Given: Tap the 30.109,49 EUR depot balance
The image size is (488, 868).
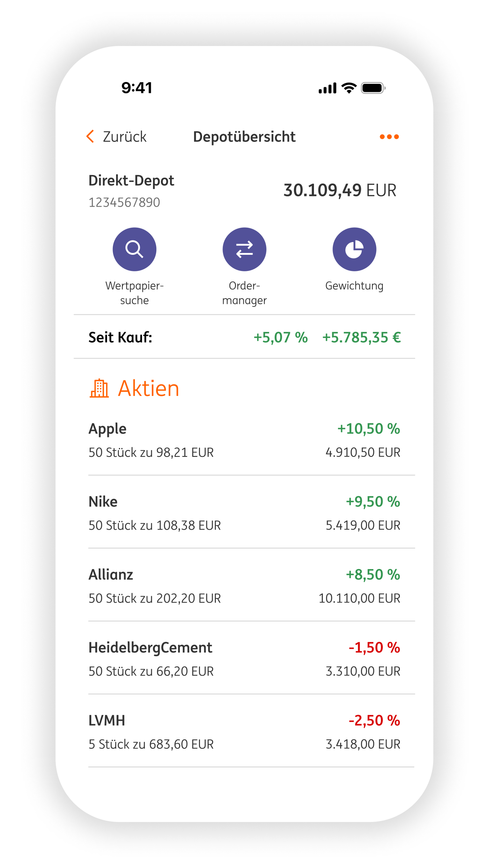Looking at the screenshot, I should (340, 190).
